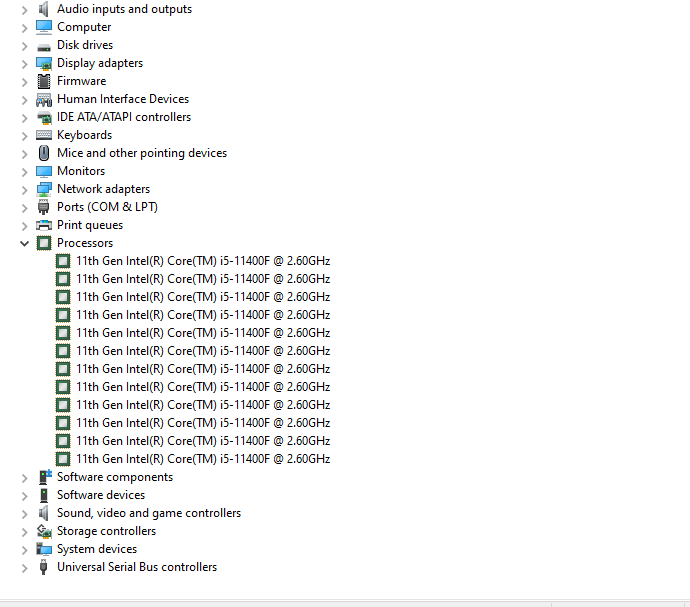Expand the Firmware node
This screenshot has height=607, width=690.
click(25, 82)
